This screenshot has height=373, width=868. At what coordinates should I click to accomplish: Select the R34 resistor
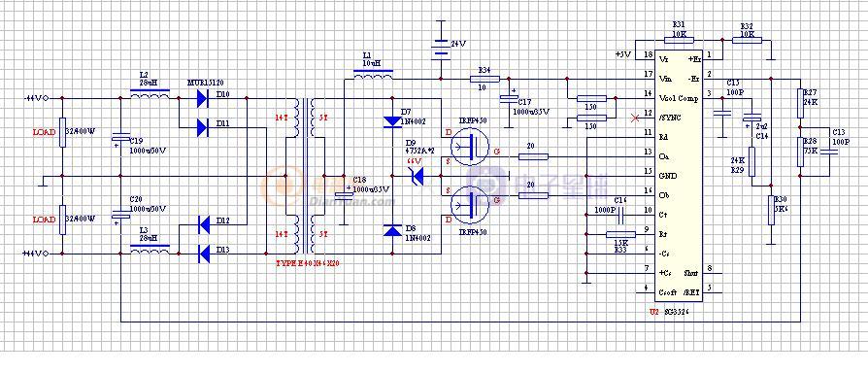pos(484,79)
